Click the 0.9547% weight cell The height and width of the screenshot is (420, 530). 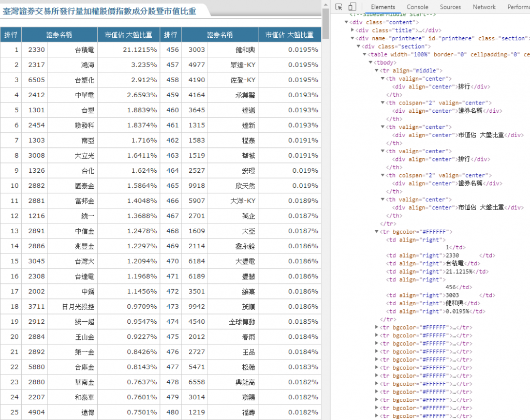click(129, 322)
